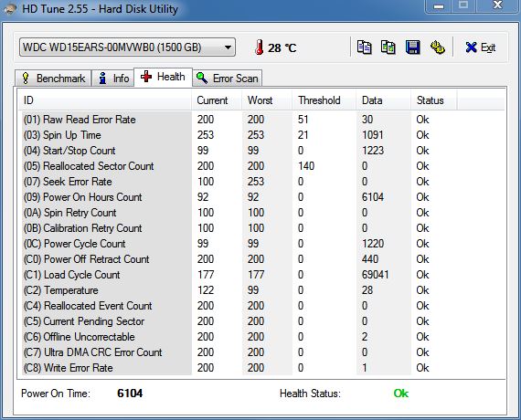521x420 pixels.
Task: Open the options wrench icon
Action: click(x=438, y=47)
